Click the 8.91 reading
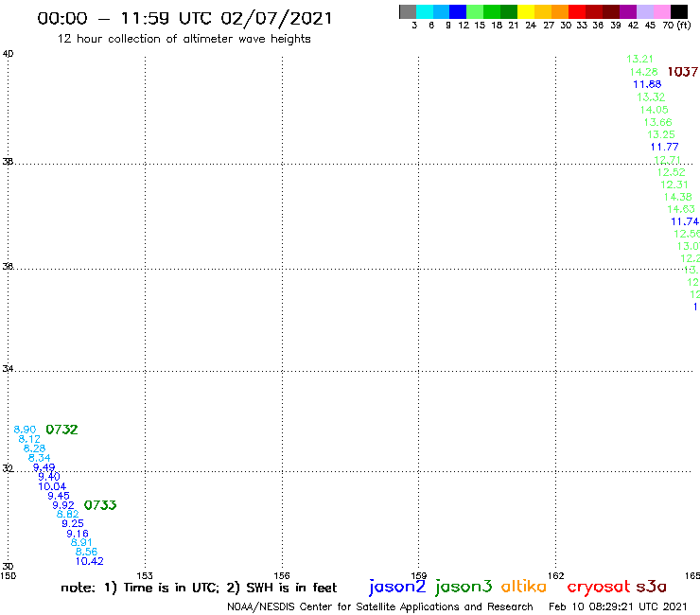The width and height of the screenshot is (700, 615). [x=81, y=543]
